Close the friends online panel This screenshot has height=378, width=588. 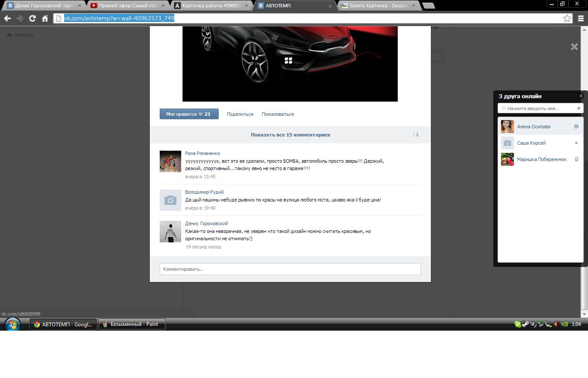(581, 96)
